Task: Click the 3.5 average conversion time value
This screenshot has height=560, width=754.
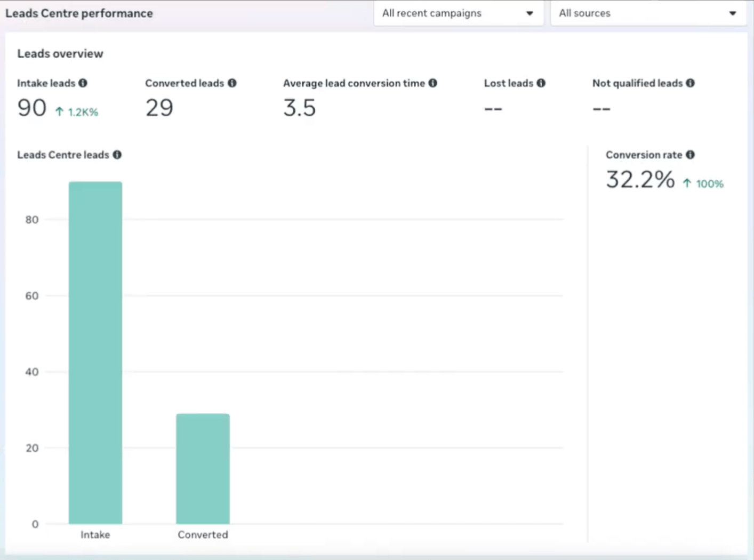Action: coord(300,108)
